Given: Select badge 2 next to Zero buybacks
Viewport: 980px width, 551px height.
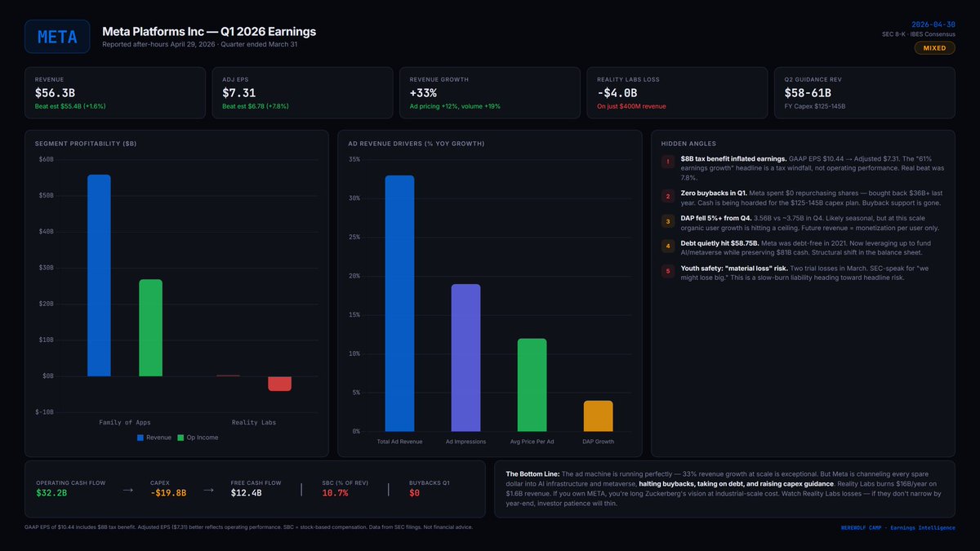Looking at the screenshot, I should (x=668, y=196).
